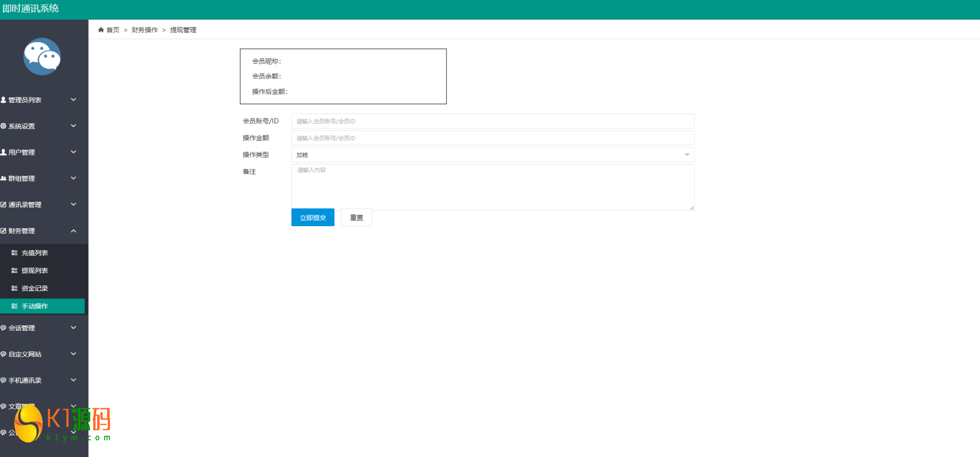Click the 备注 textarea
980x457 pixels.
pyautogui.click(x=493, y=187)
